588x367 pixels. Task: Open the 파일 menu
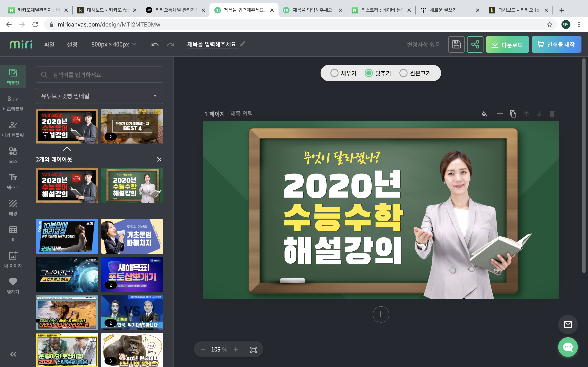(x=49, y=44)
